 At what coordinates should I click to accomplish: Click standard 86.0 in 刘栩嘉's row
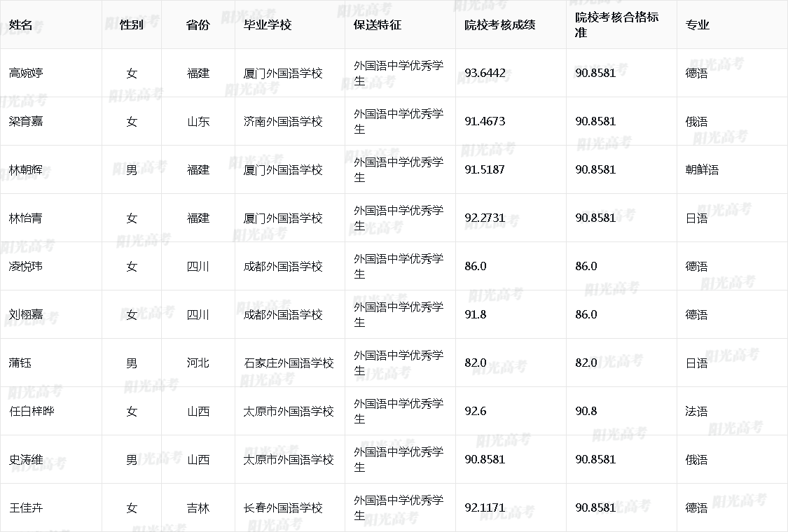coord(586,314)
